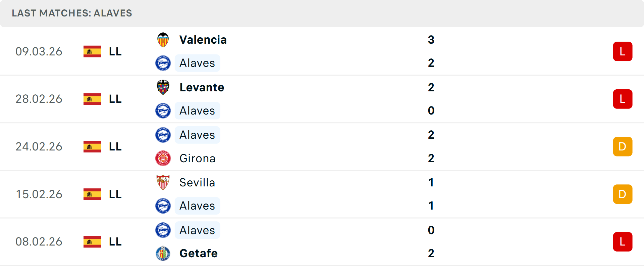
Task: Click the Levante club crest icon
Action: tap(163, 87)
